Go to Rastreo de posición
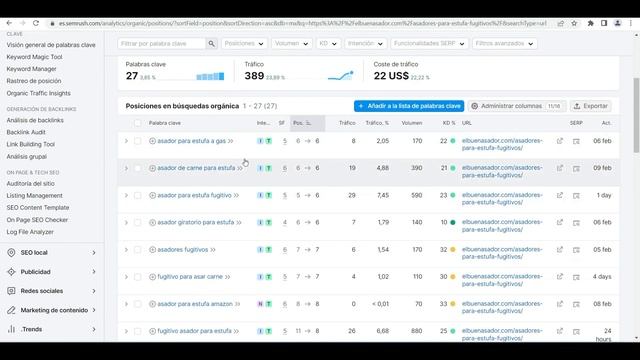Viewport: 640px width, 360px height. pos(33,81)
